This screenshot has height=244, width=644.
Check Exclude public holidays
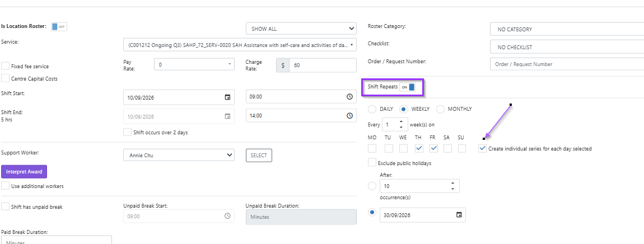[x=372, y=163]
